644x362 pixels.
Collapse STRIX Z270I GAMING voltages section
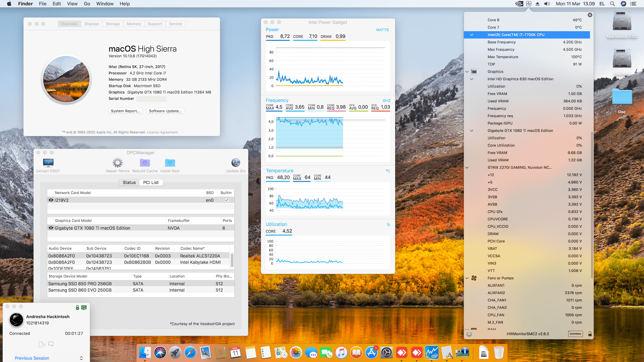click(x=467, y=168)
